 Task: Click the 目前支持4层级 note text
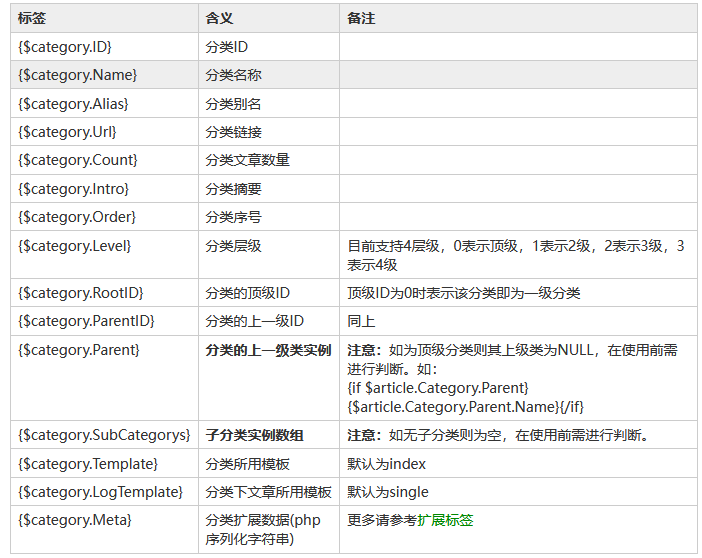pos(394,246)
